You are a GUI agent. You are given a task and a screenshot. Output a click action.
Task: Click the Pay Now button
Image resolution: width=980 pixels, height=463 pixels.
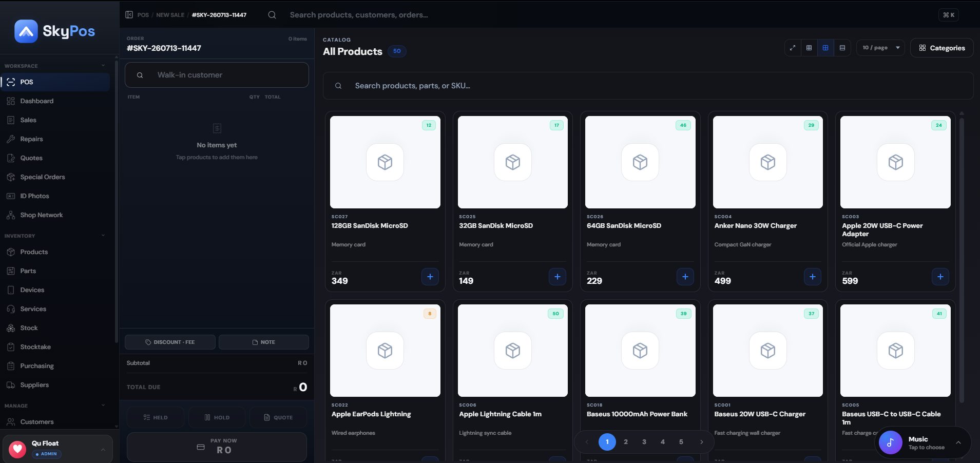point(217,447)
